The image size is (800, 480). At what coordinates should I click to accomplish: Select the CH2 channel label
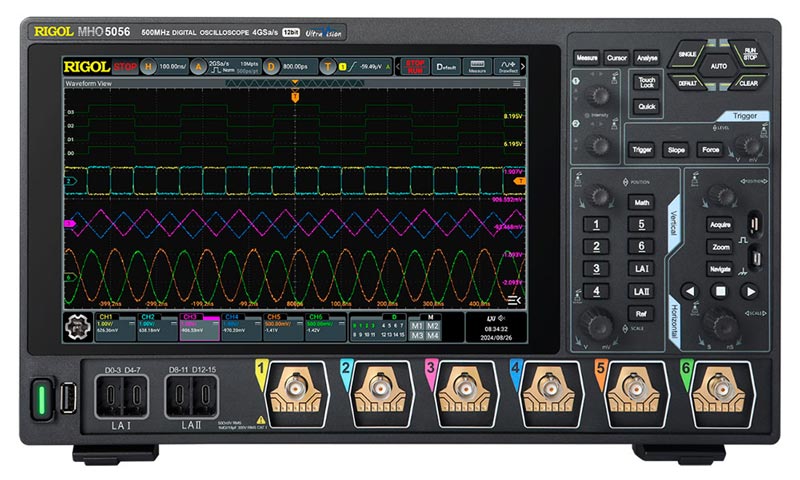147,317
